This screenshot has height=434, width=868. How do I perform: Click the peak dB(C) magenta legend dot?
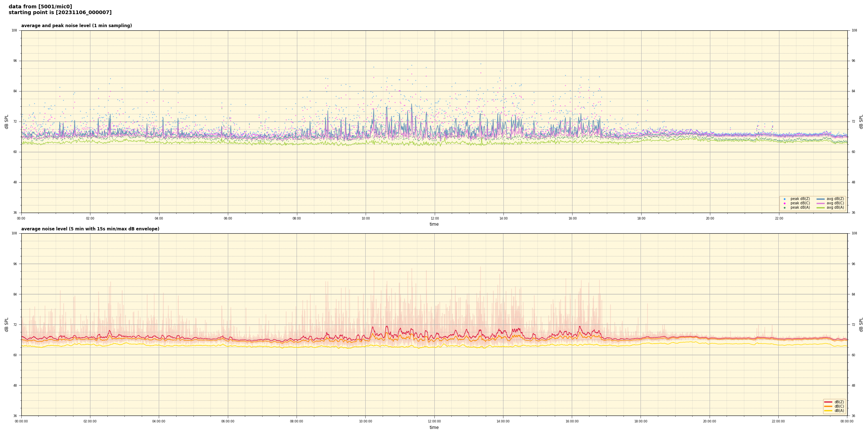point(784,203)
